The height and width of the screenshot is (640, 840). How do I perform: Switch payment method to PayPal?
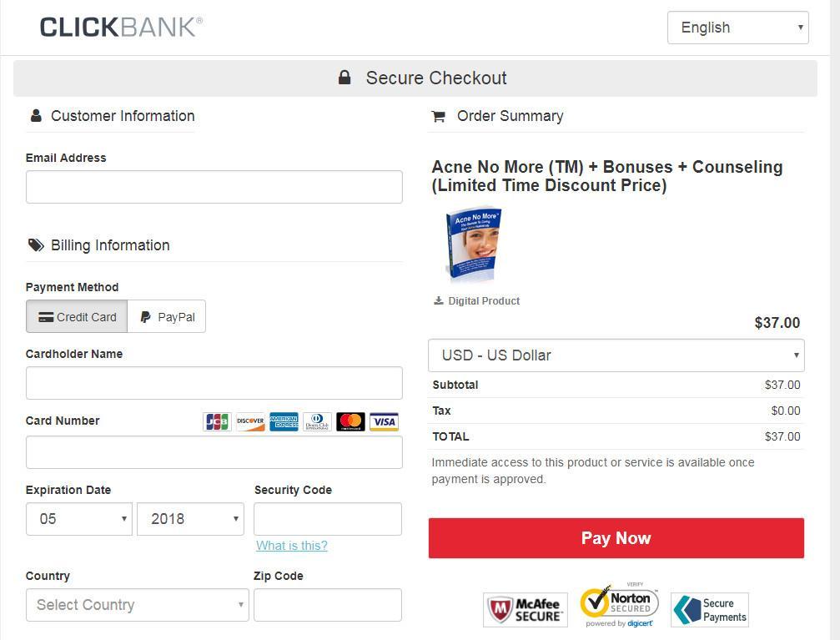coord(167,317)
